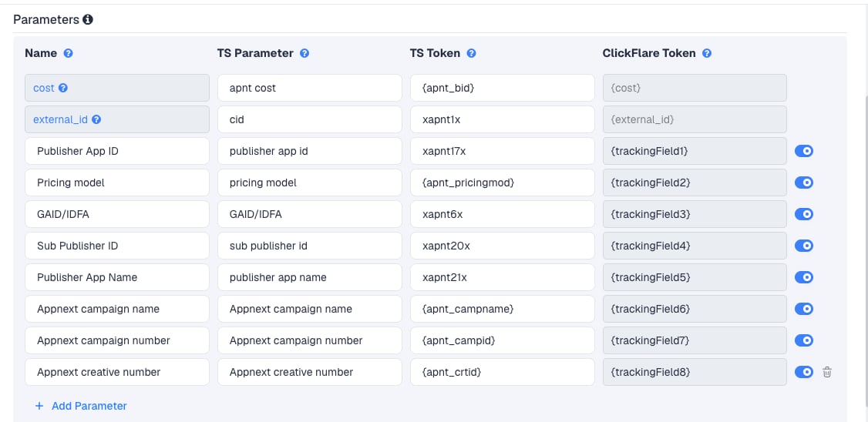Click the help icon next to TS Parameter
The width and height of the screenshot is (868, 422).
pos(304,54)
